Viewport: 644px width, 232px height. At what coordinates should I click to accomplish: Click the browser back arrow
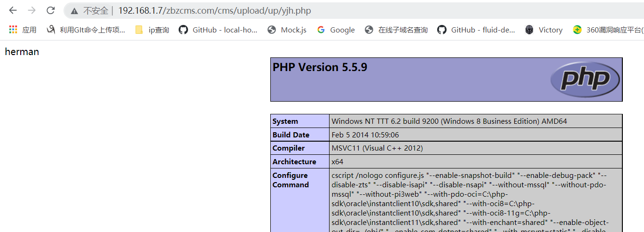[x=13, y=10]
